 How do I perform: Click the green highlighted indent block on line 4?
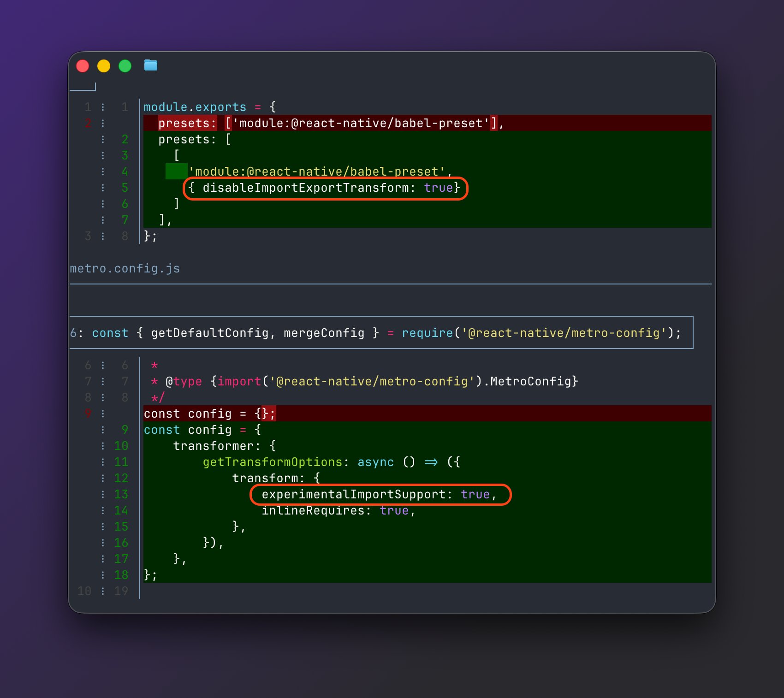[177, 171]
